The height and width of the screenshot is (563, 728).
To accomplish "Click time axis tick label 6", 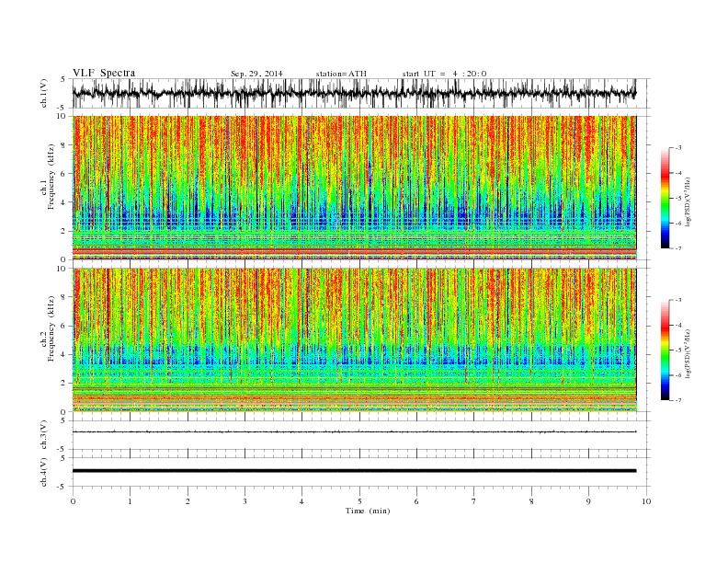I will 416,501.
